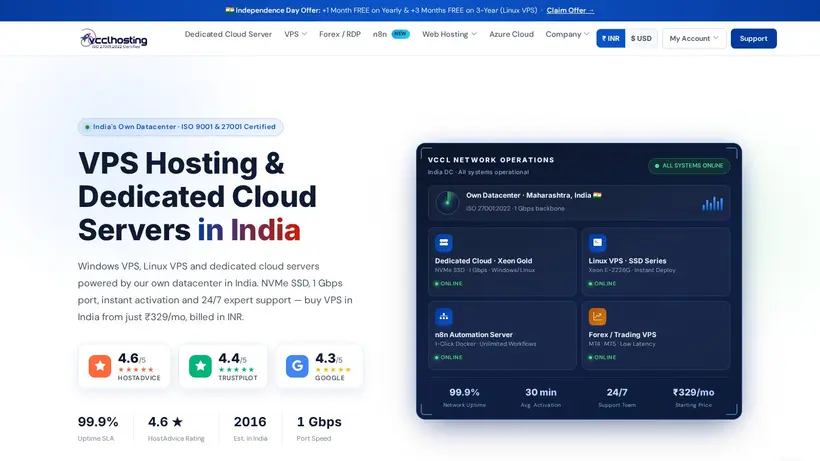Click the NEW badge beside n8n
The image size is (820, 461).
(x=400, y=34)
